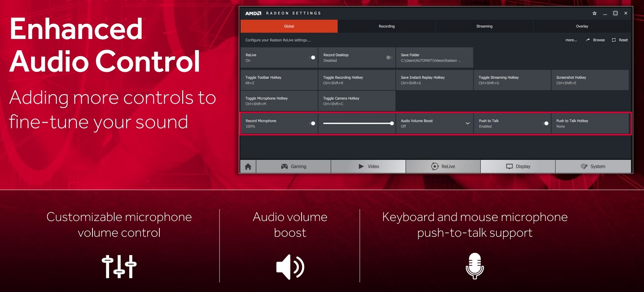Click the AMD logo in title bar
This screenshot has height=292, width=644.
tap(253, 13)
